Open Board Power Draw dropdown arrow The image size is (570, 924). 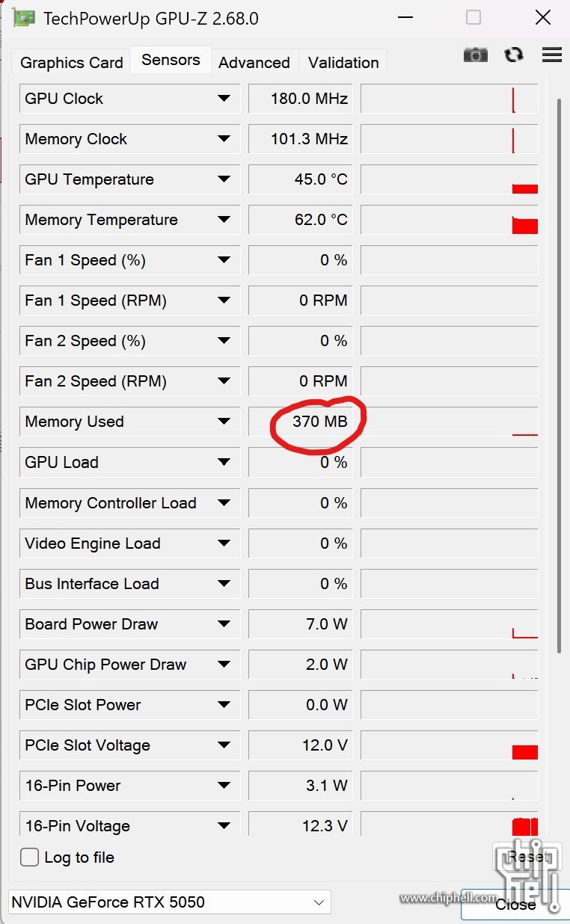point(224,624)
